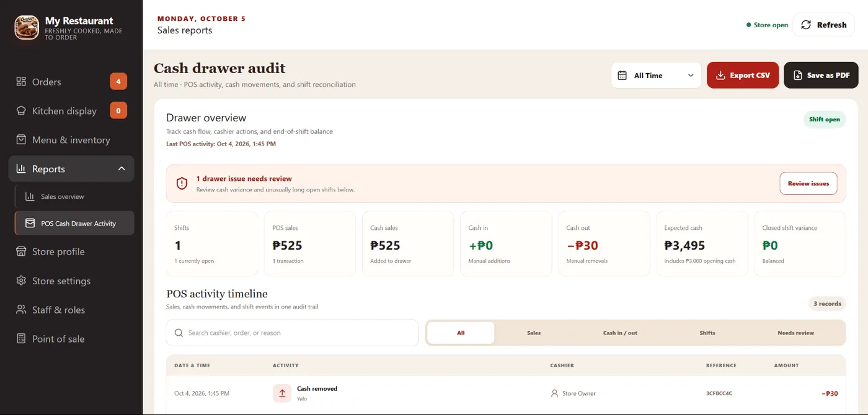Click the Sales overview chart icon
The height and width of the screenshot is (415, 868).
(x=30, y=196)
